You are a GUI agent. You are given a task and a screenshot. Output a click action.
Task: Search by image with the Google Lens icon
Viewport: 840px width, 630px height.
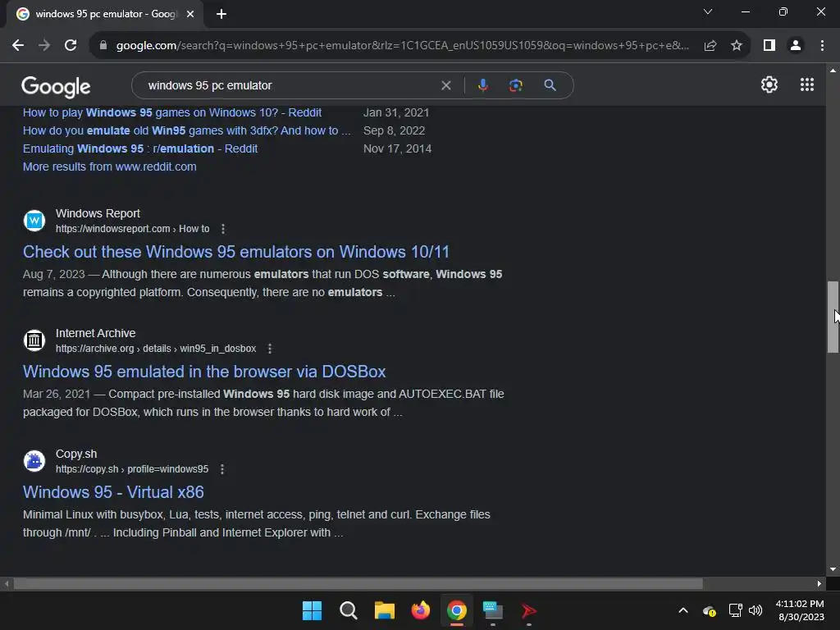pos(515,85)
